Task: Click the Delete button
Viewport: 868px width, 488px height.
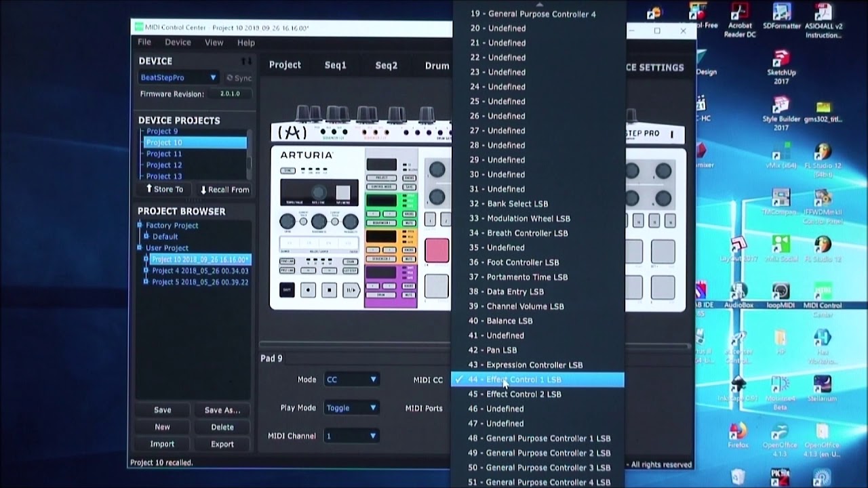Action: tap(222, 427)
